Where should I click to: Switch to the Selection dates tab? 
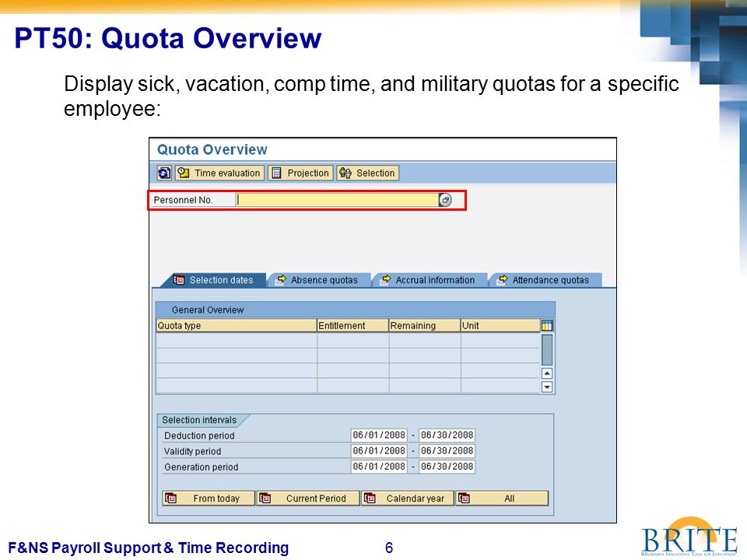[x=213, y=280]
